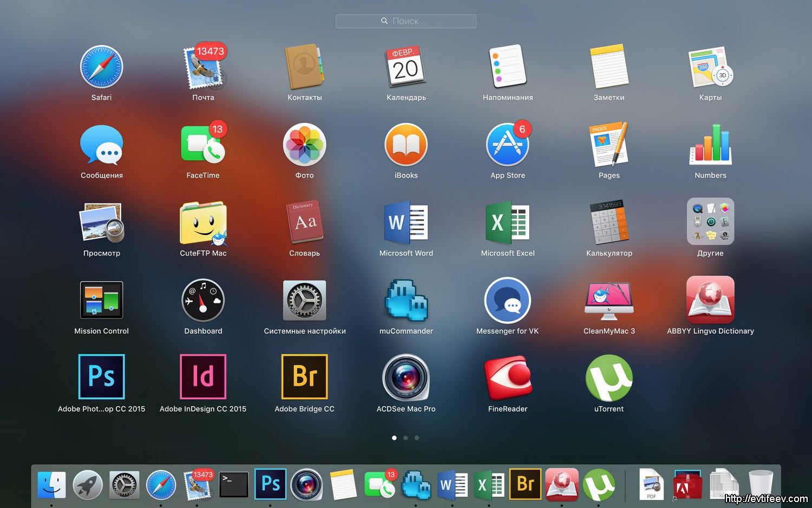Switch to second Launchpad page dot
812x508 pixels.
(x=405, y=438)
